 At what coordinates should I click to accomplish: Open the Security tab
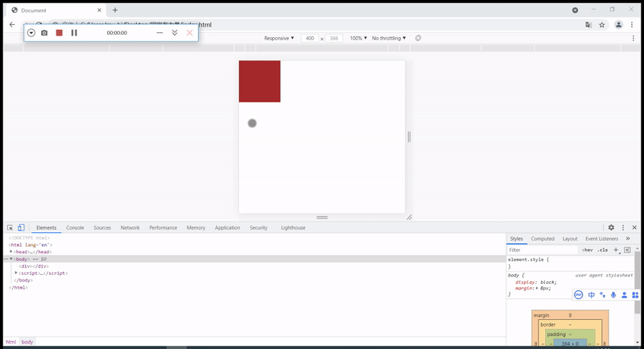click(x=258, y=228)
